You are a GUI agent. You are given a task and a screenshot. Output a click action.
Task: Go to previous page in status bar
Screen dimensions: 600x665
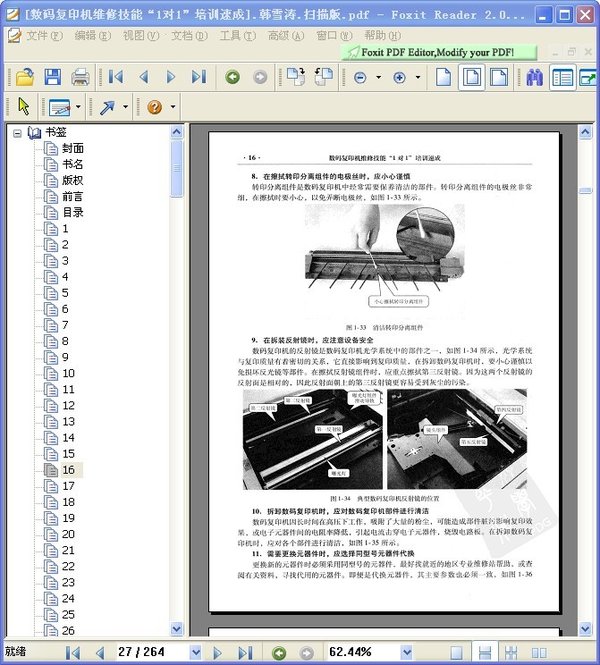coord(100,652)
